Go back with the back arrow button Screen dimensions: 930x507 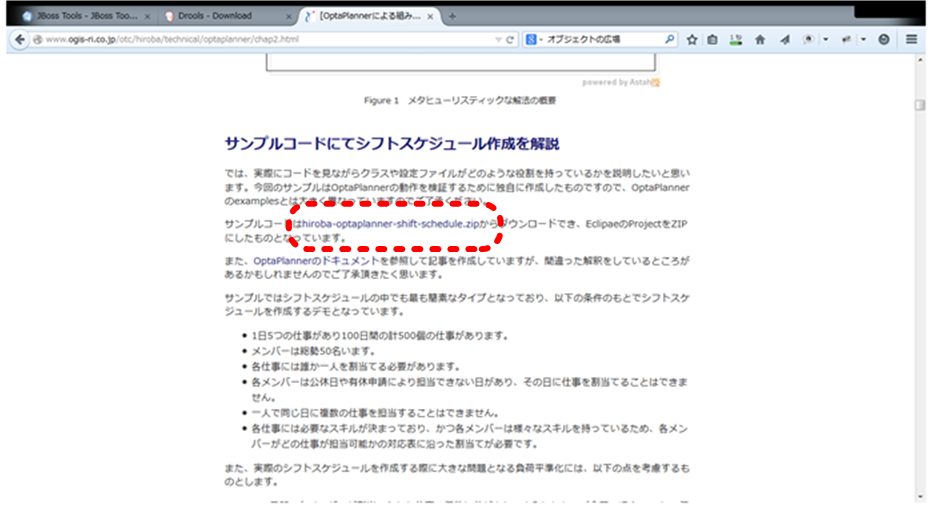(x=20, y=40)
